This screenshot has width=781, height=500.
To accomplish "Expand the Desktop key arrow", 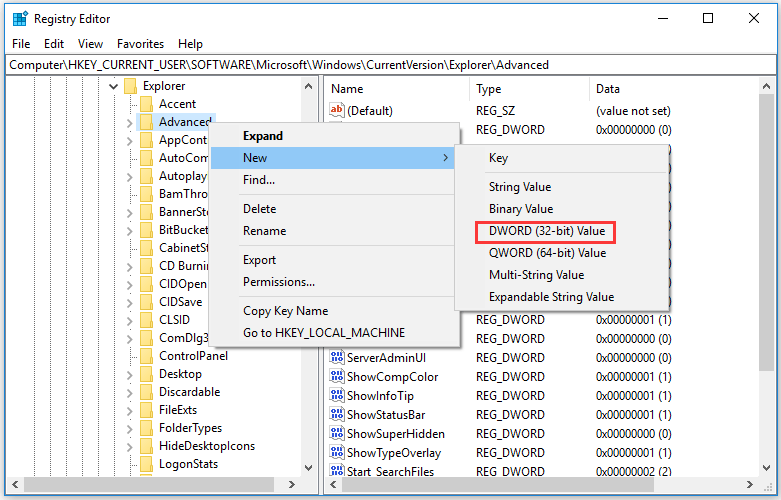I will coord(130,375).
